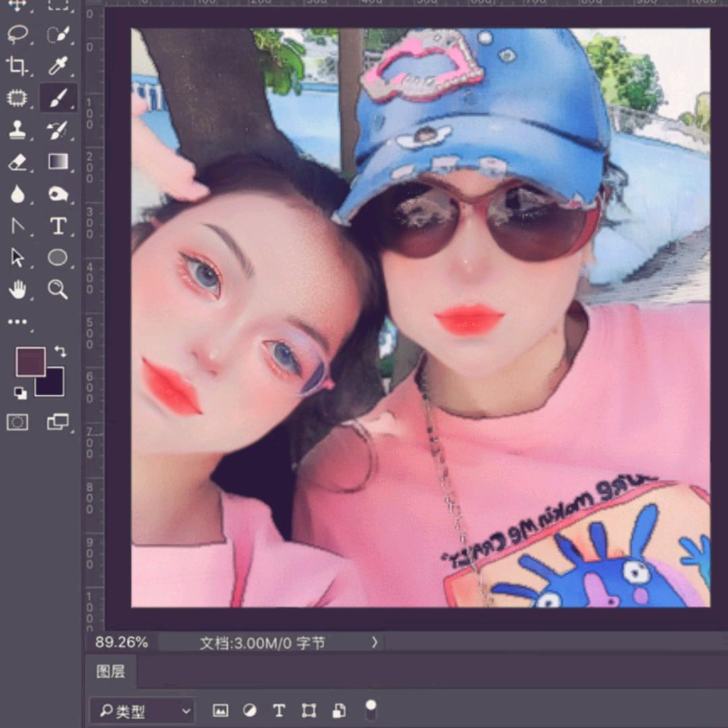The image size is (728, 728).
Task: Select the horizontal Type tool
Action: 58,226
